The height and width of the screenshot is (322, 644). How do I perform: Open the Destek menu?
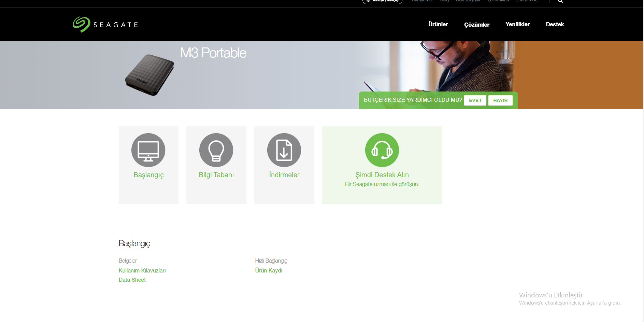tap(555, 24)
